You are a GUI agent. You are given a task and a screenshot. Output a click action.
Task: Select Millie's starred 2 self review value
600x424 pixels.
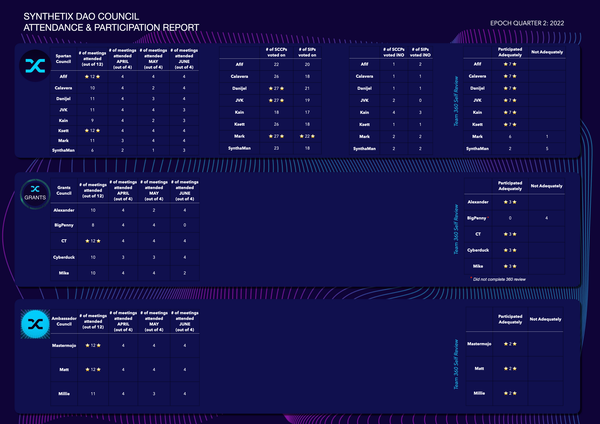[x=510, y=393]
